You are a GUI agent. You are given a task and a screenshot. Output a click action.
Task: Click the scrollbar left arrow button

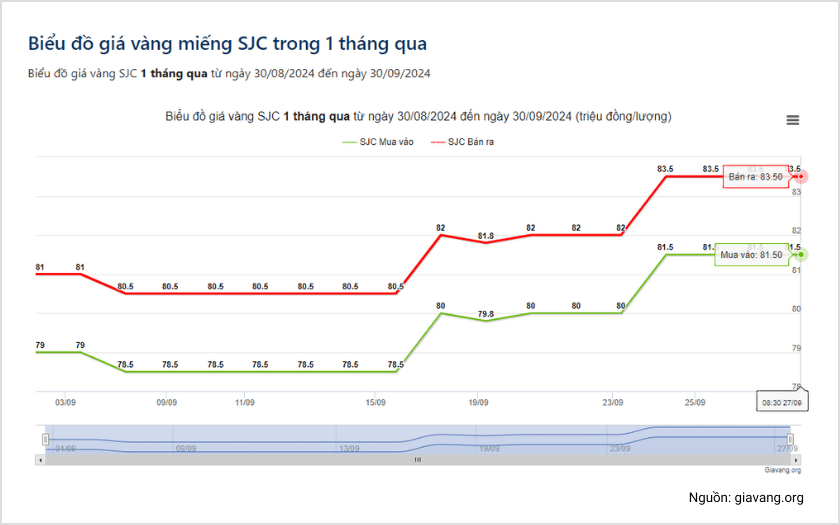pyautogui.click(x=40, y=460)
